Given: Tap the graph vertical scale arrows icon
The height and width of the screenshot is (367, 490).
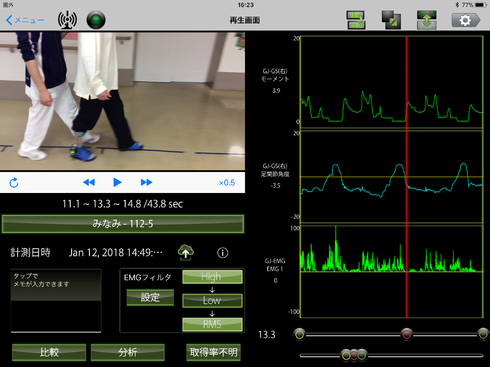Looking at the screenshot, I should click(x=427, y=20).
